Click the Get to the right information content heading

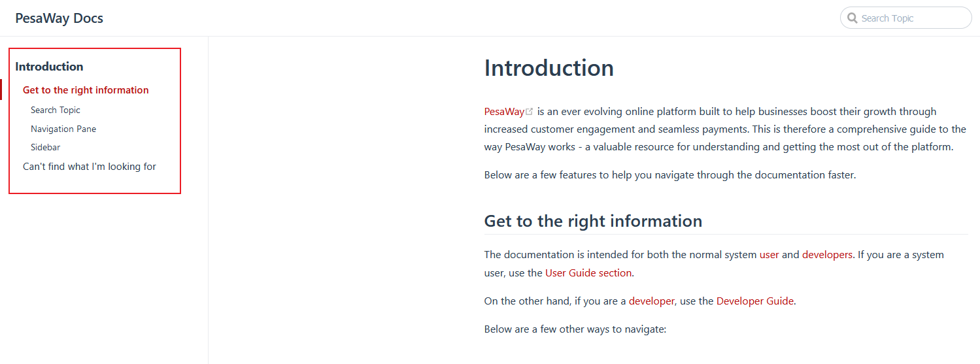[593, 221]
